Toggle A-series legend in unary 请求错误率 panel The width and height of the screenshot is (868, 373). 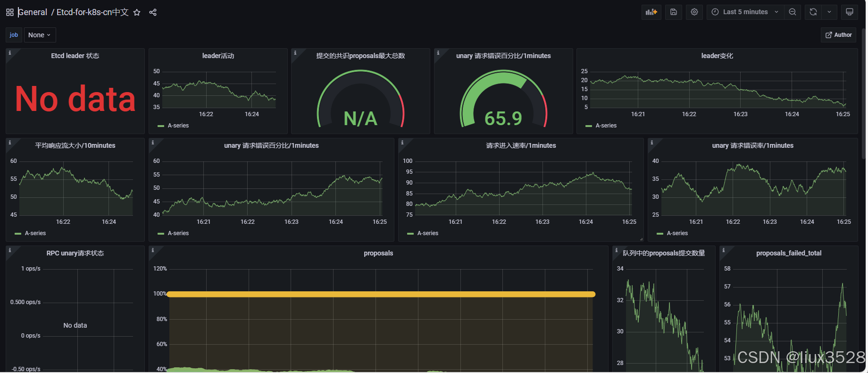point(677,233)
